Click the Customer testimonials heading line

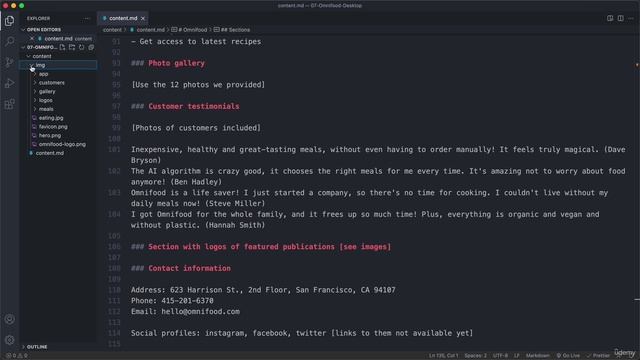[x=185, y=107]
